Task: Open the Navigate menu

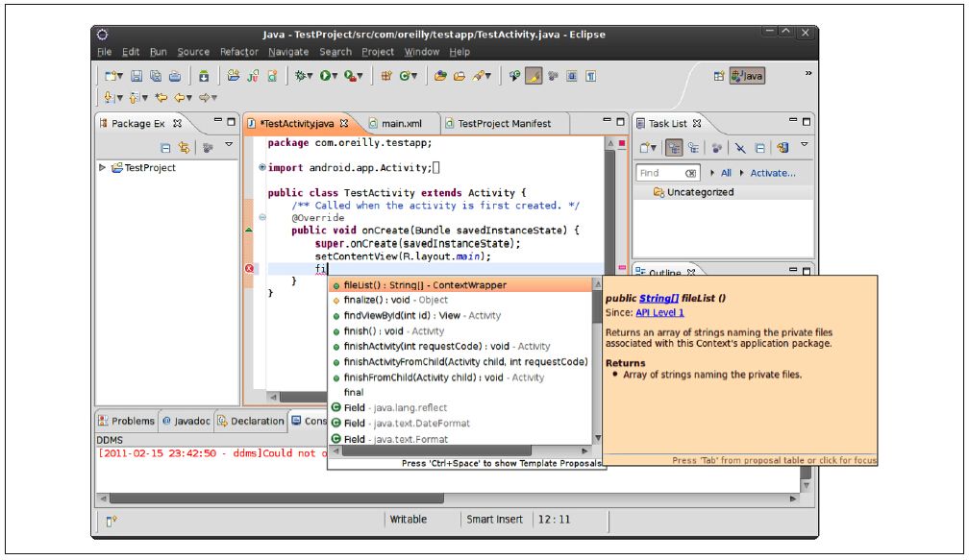Action: [x=288, y=52]
